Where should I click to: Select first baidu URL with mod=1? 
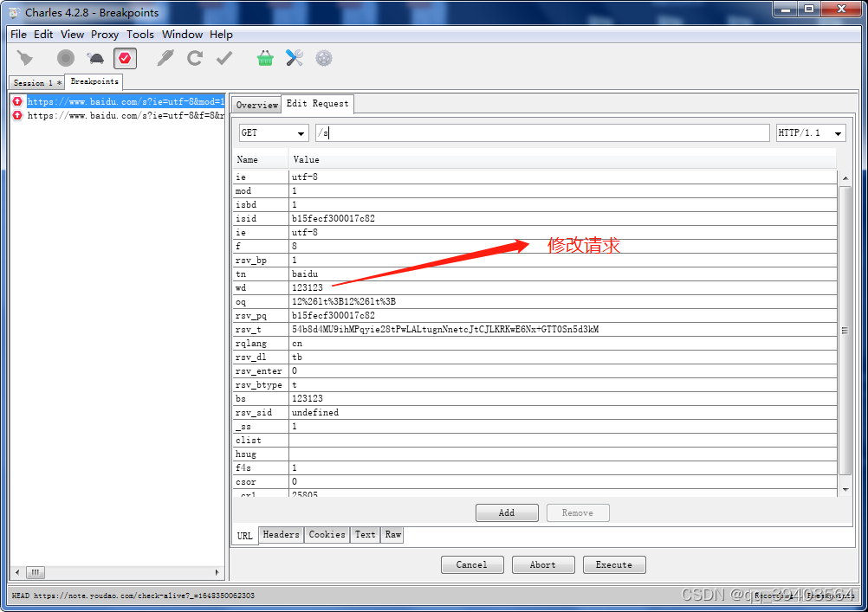[x=126, y=101]
